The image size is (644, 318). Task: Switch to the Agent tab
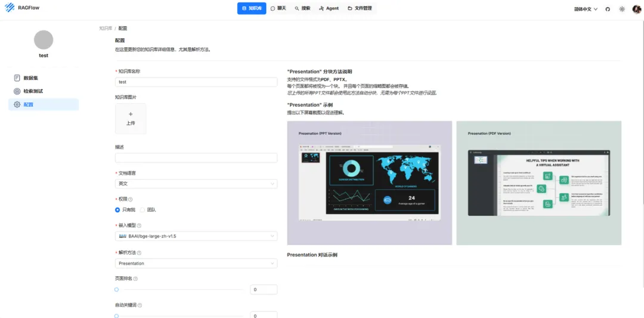point(329,8)
